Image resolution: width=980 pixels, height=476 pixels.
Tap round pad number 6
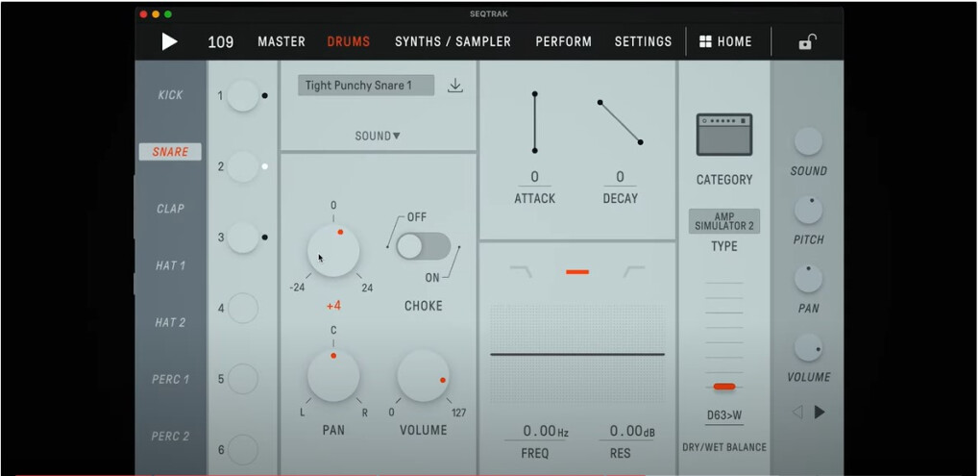242,450
